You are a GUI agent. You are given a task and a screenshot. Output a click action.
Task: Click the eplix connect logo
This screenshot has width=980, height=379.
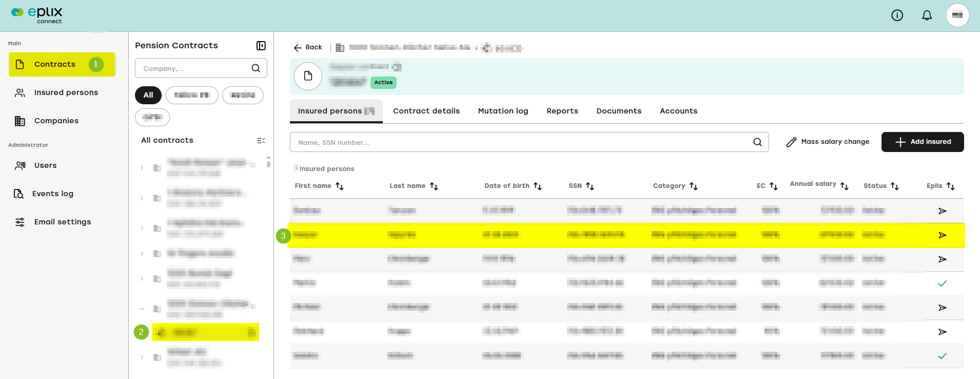point(37,15)
